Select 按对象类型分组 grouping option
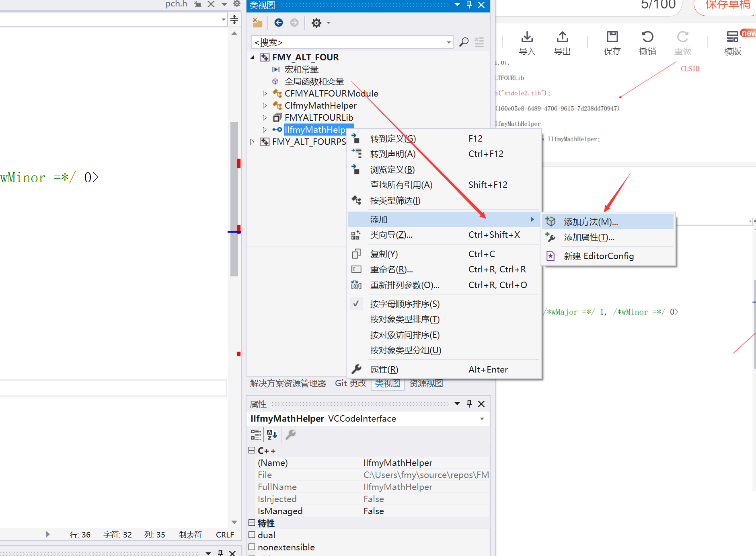The width and height of the screenshot is (756, 556). tap(443, 350)
